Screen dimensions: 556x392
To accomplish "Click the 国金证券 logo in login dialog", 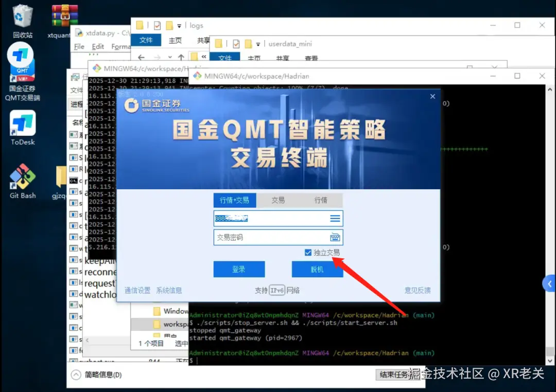I will (x=157, y=105).
